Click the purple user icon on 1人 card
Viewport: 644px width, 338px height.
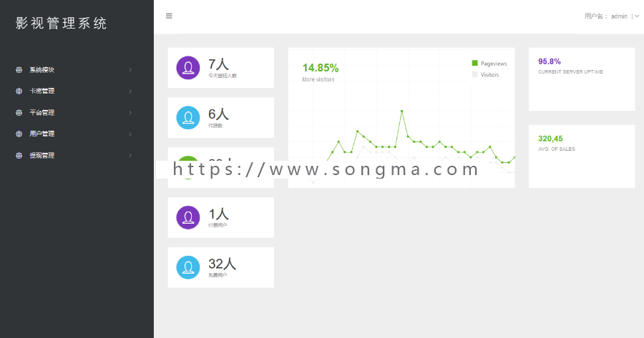[x=187, y=218]
